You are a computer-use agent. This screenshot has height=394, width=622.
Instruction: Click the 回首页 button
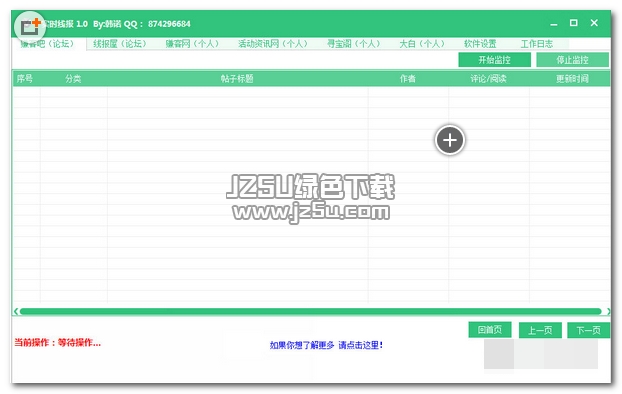click(x=490, y=330)
